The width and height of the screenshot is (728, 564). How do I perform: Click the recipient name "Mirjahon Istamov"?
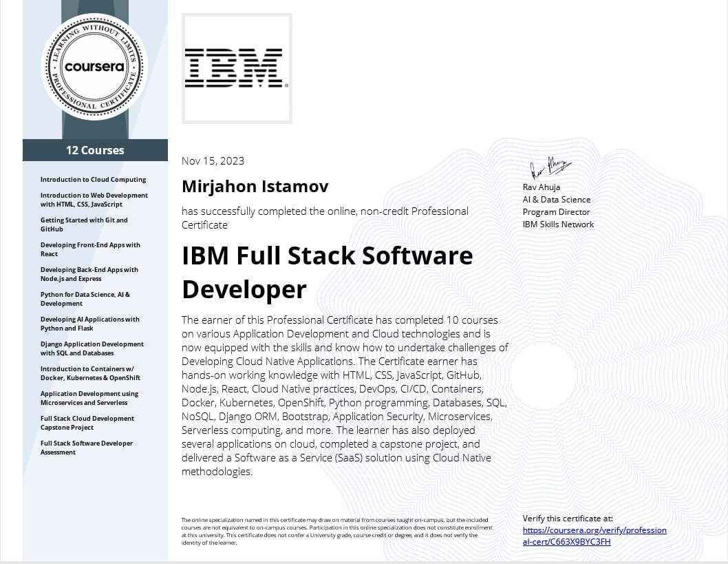pyautogui.click(x=255, y=187)
